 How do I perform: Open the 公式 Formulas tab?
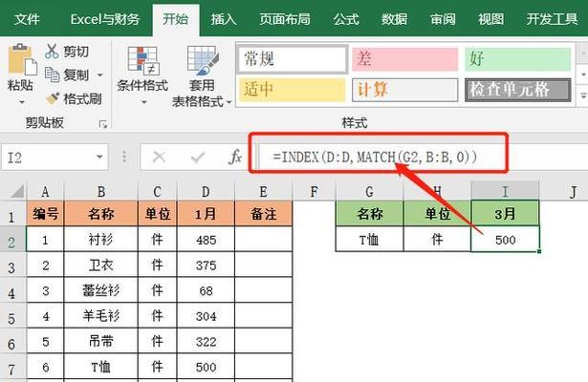point(346,19)
